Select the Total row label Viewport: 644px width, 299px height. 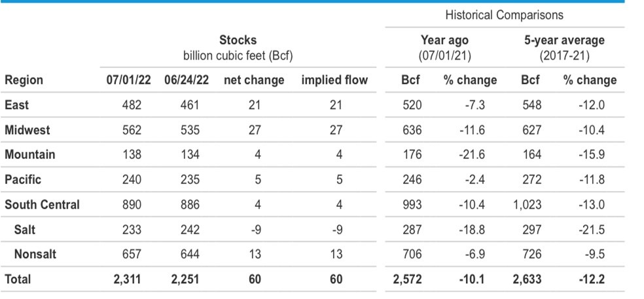[x=18, y=279]
